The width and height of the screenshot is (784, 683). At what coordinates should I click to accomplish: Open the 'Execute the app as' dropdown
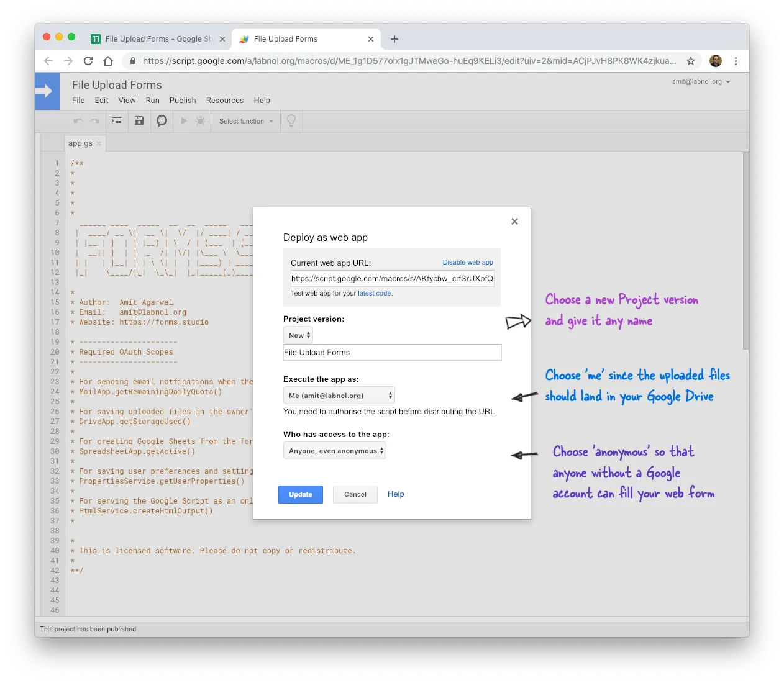pos(339,395)
